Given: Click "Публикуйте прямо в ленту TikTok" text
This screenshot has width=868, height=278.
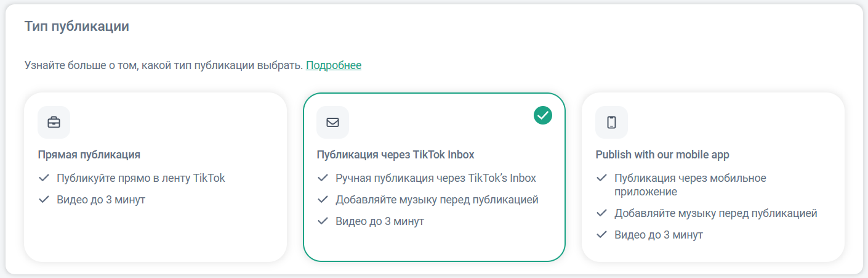Looking at the screenshot, I should pyautogui.click(x=141, y=178).
